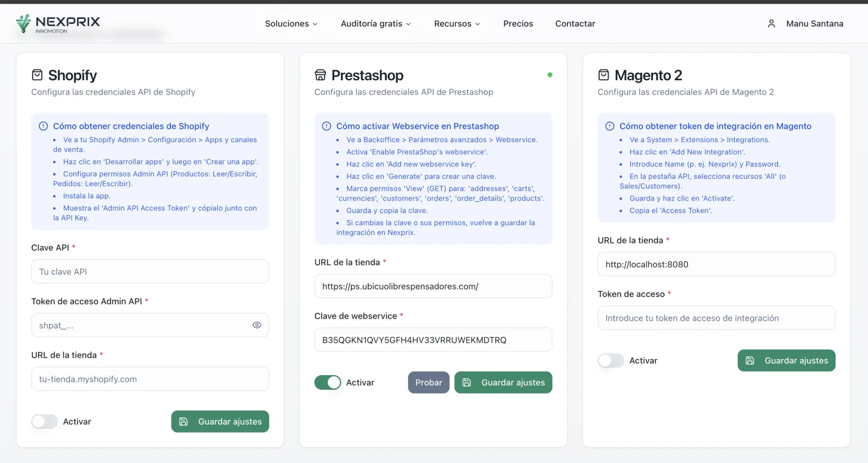Click the green status dot on Prestashop card

click(x=550, y=75)
